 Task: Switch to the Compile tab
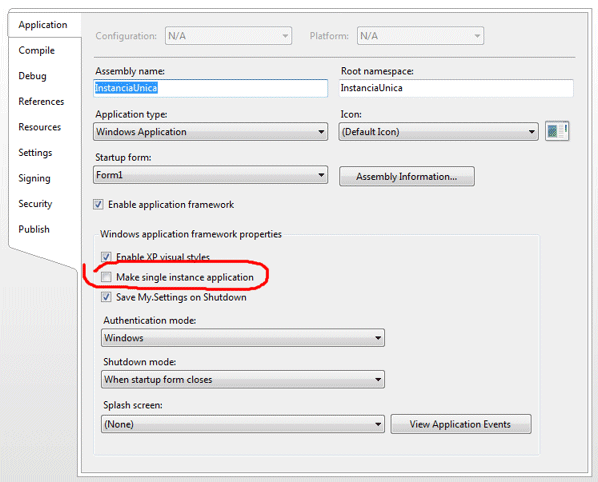(37, 50)
